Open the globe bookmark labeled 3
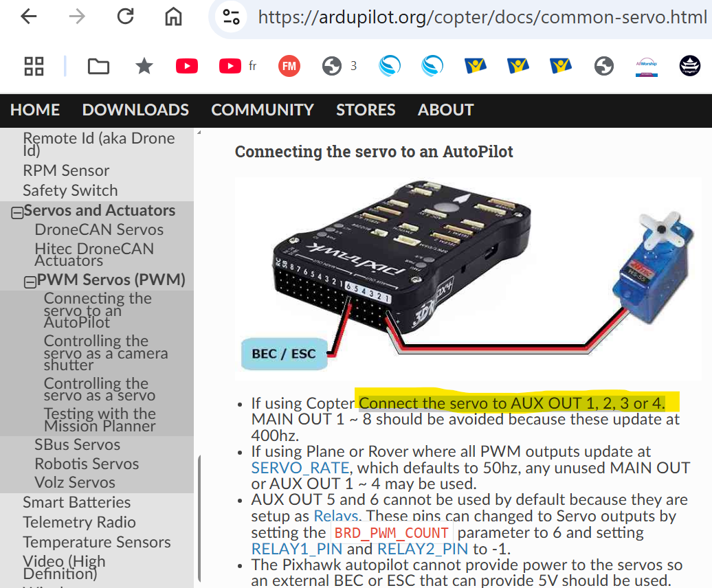The height and width of the screenshot is (588, 712). [x=339, y=66]
